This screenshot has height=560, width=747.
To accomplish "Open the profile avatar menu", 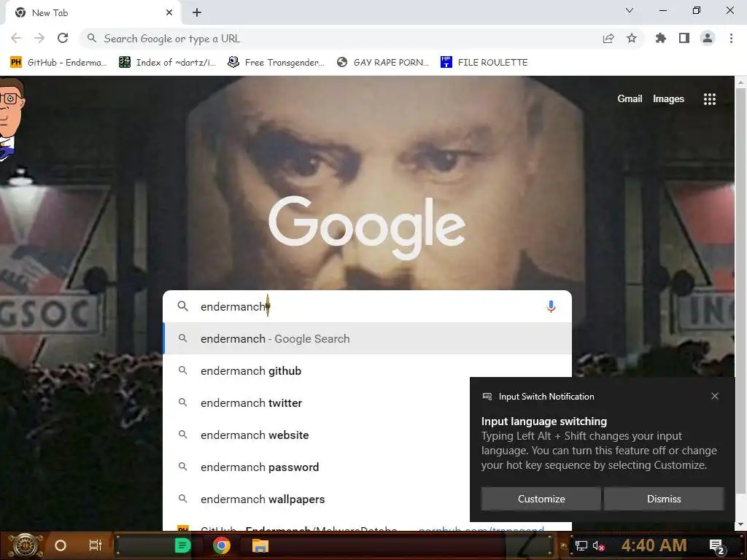I will pyautogui.click(x=708, y=38).
